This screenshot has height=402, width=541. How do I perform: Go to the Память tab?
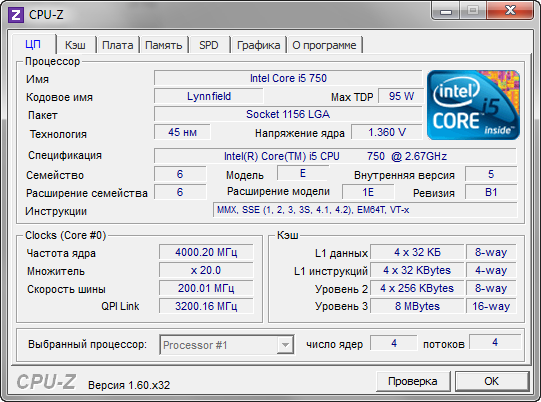164,45
